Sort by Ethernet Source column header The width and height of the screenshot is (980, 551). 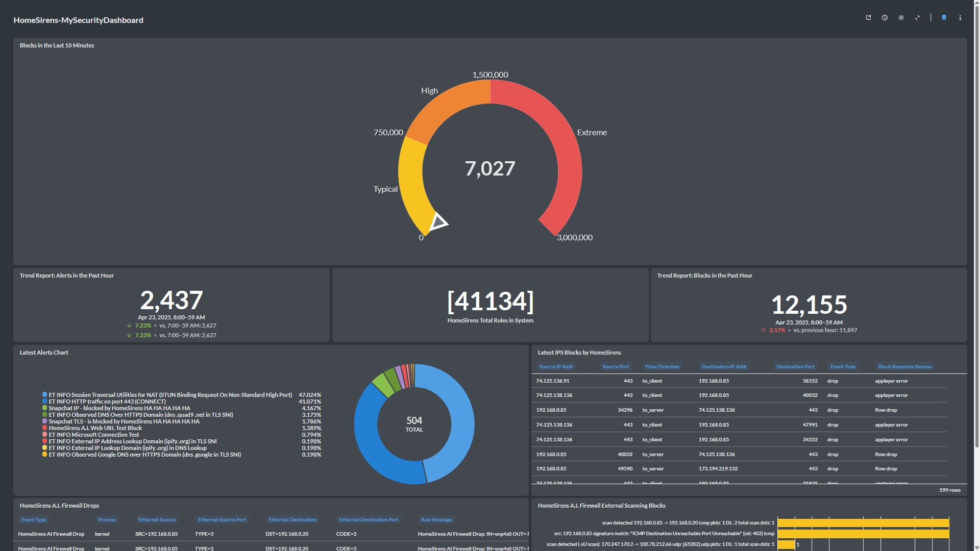(x=157, y=520)
